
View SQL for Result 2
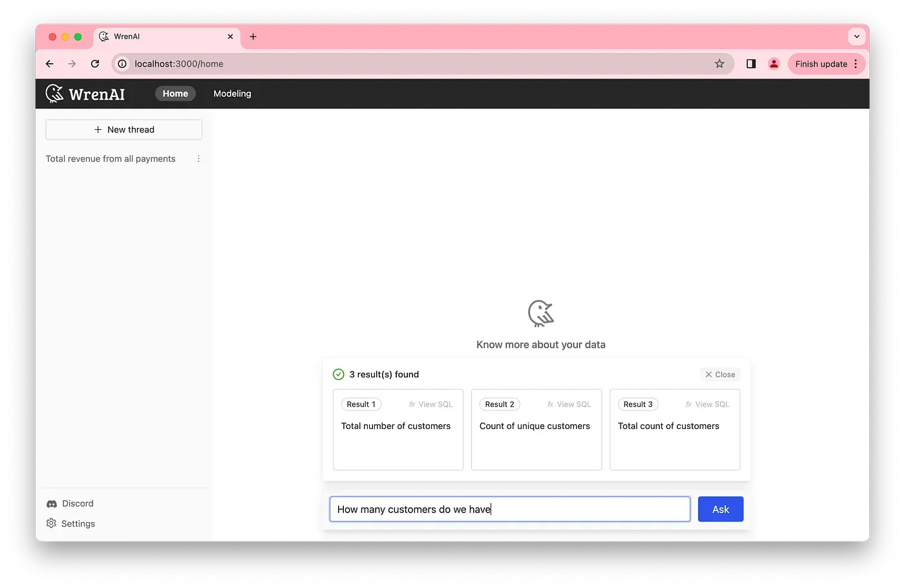569,404
